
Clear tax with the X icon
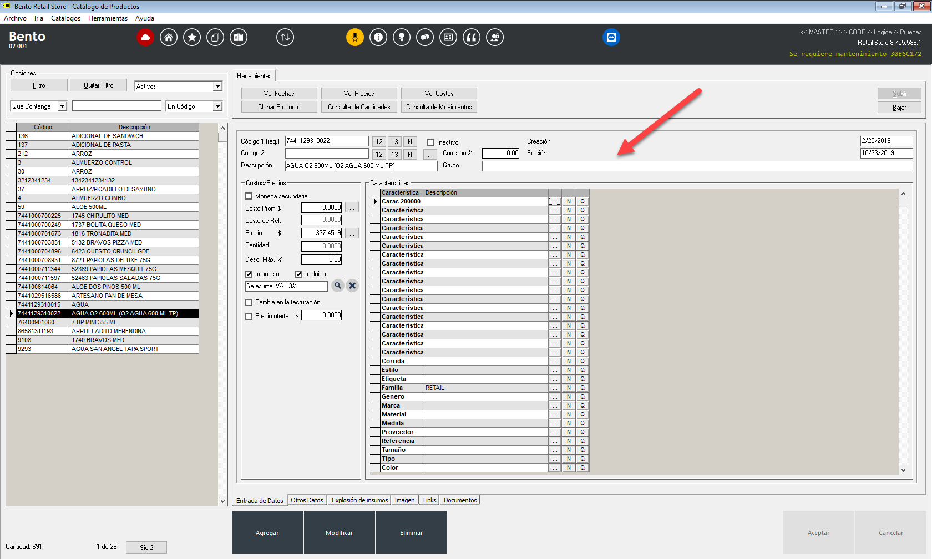pos(352,286)
